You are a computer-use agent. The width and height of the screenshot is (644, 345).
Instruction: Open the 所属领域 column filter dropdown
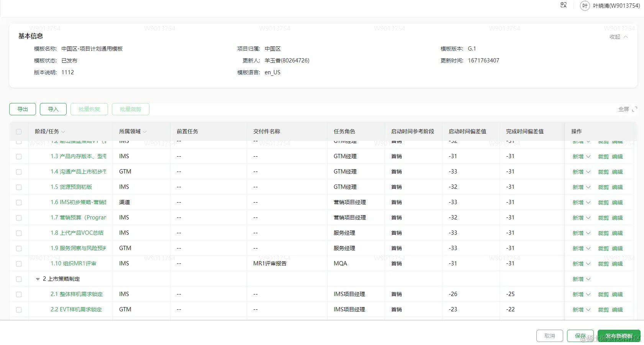coord(145,132)
